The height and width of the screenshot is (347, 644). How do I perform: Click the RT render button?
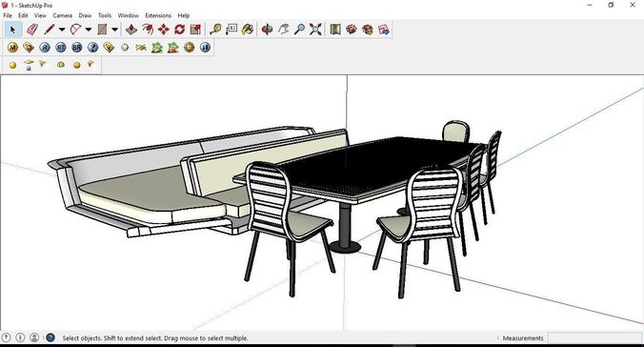[x=60, y=48]
